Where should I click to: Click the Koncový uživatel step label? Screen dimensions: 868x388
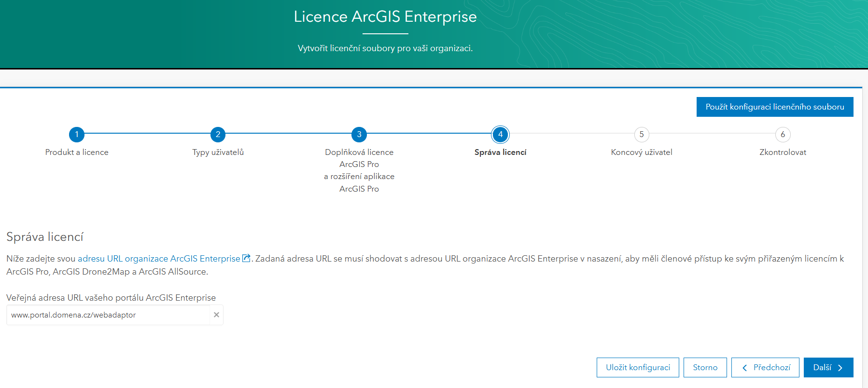pos(642,152)
